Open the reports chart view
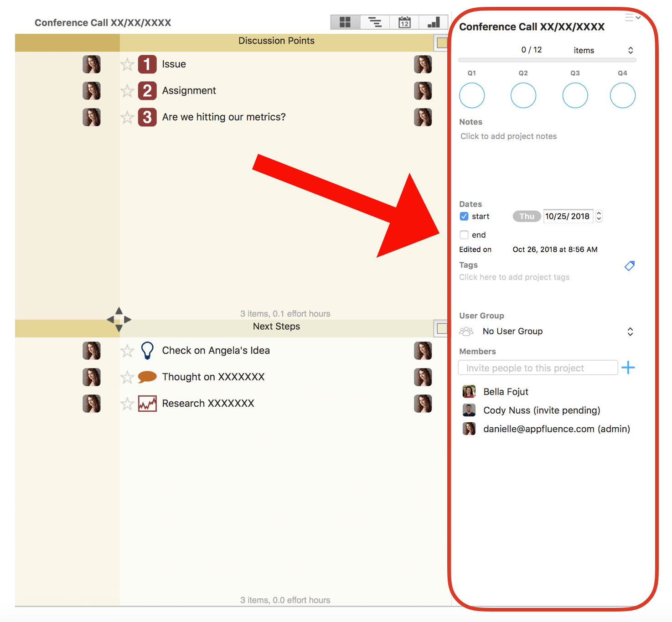The width and height of the screenshot is (672, 622). 434,22
